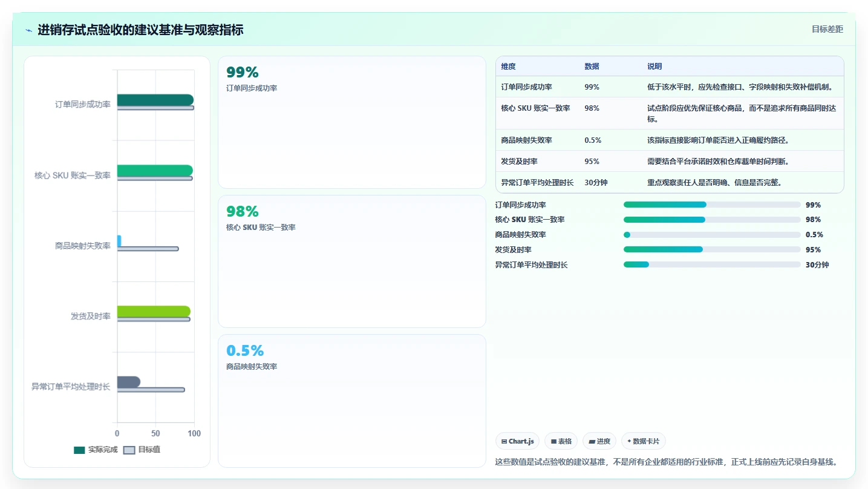Click the 95% cell in the table
Viewport: 868px width, 489px height.
pyautogui.click(x=592, y=162)
